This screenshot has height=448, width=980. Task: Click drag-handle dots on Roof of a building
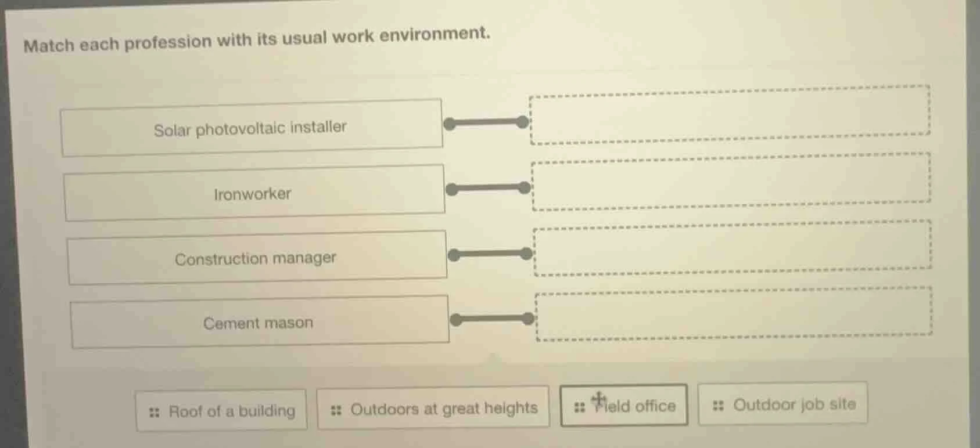tap(154, 412)
